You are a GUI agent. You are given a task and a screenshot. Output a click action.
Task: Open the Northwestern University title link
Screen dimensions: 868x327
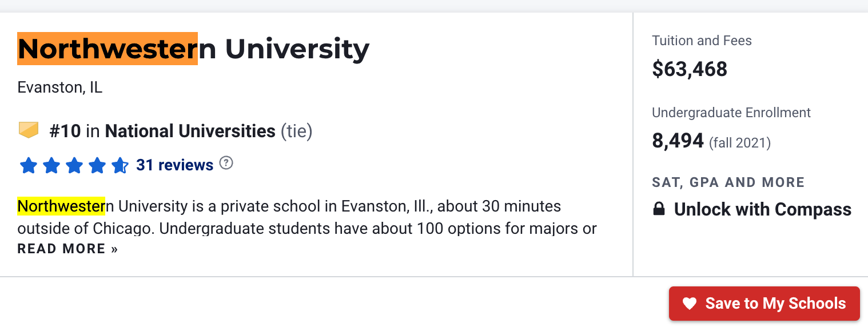(193, 49)
